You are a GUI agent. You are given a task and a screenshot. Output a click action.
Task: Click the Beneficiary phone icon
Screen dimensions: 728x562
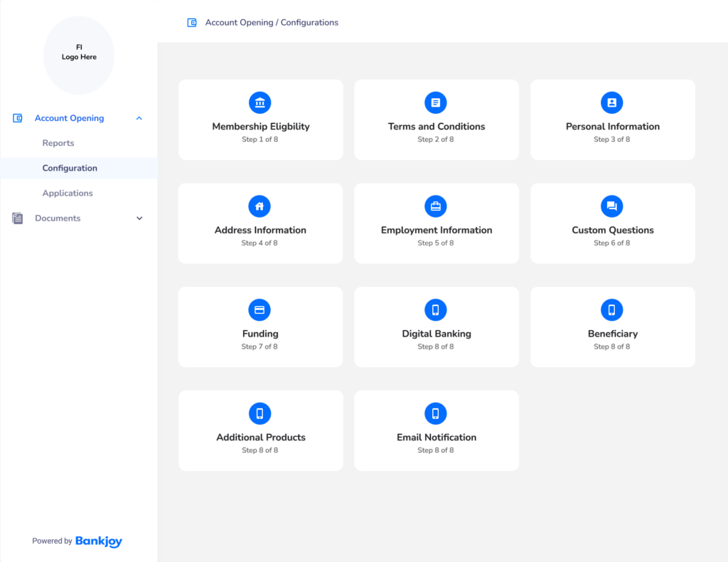(x=612, y=310)
